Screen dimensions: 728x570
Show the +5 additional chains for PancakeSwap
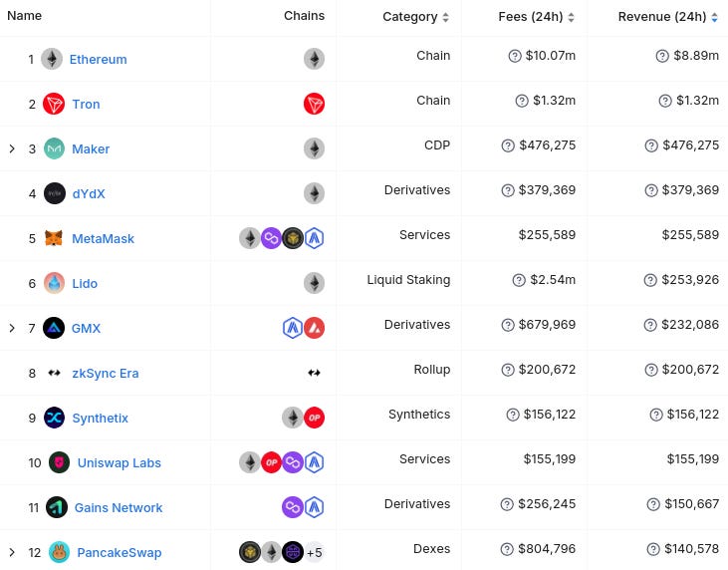point(315,552)
